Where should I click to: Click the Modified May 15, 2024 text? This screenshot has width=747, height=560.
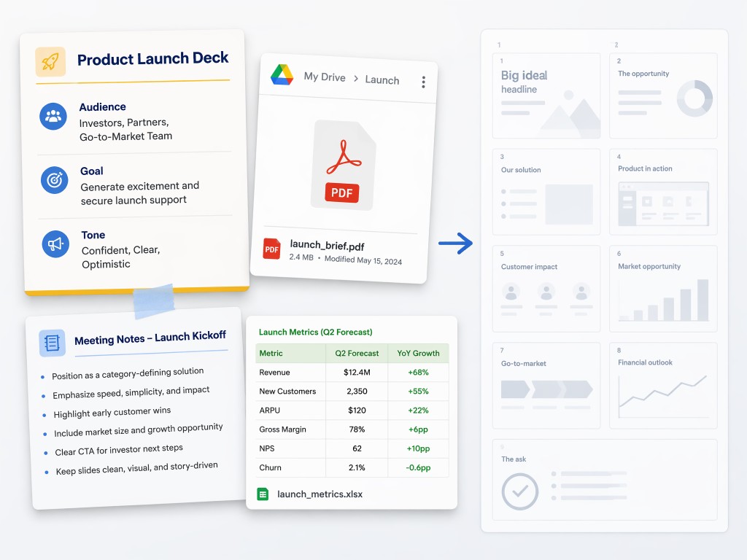point(363,260)
